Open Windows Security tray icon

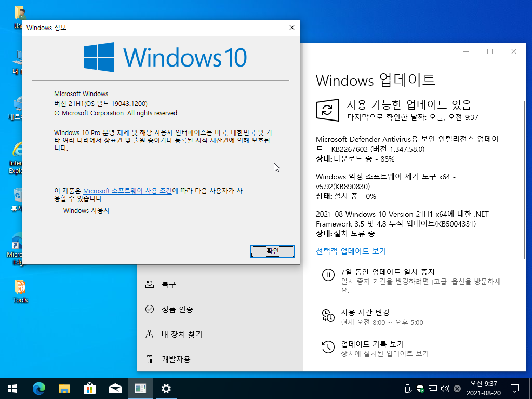(x=420, y=389)
